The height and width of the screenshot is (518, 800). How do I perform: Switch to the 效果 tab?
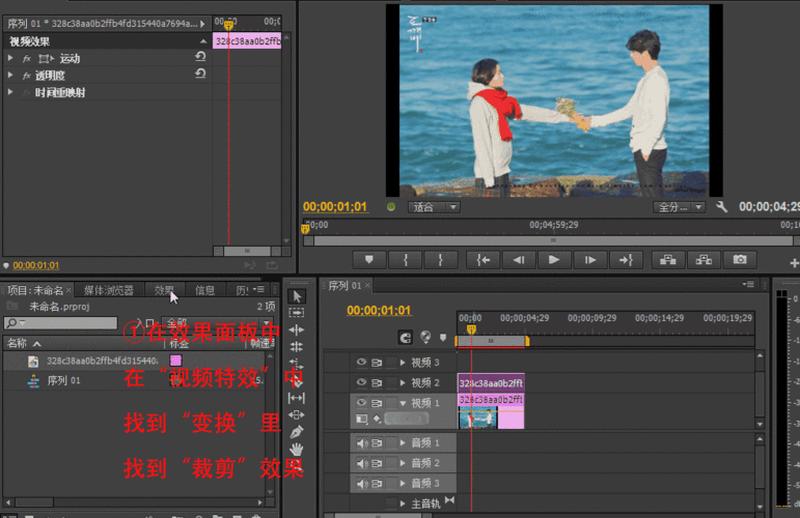pyautogui.click(x=164, y=290)
